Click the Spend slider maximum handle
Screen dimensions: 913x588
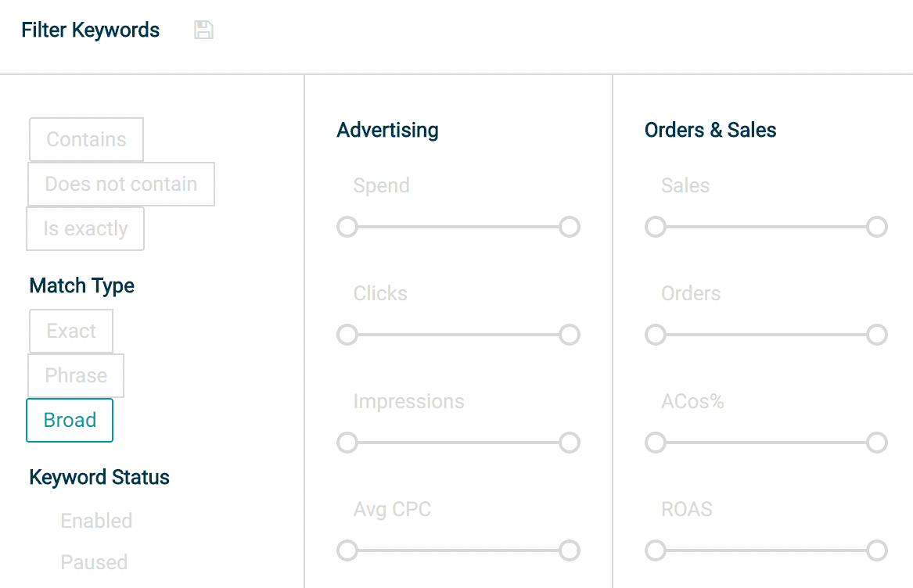[570, 227]
